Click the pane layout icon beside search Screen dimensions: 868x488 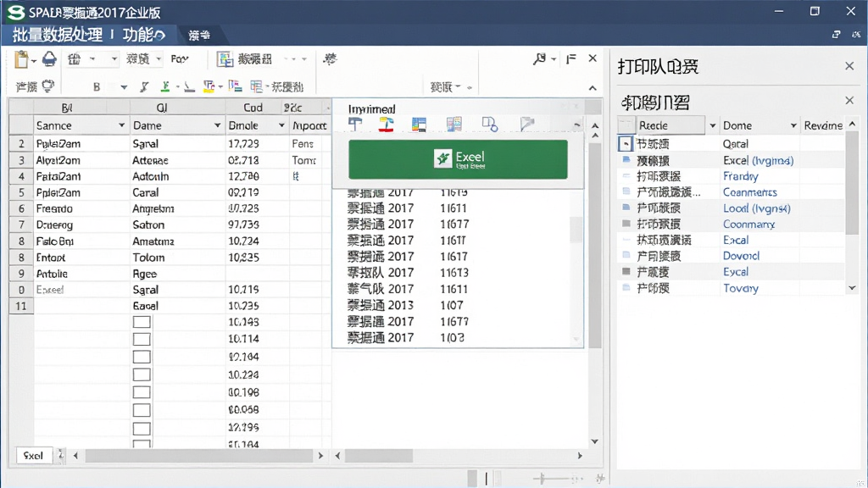(x=571, y=58)
